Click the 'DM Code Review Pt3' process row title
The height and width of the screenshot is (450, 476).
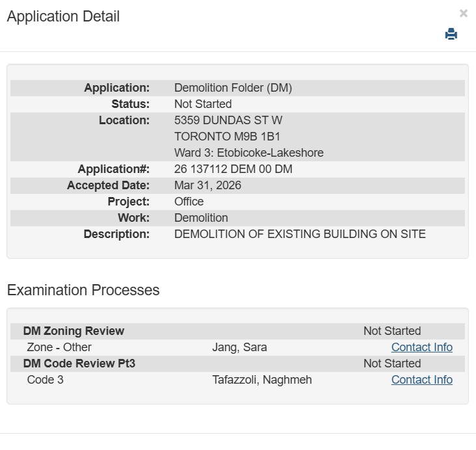(79, 364)
